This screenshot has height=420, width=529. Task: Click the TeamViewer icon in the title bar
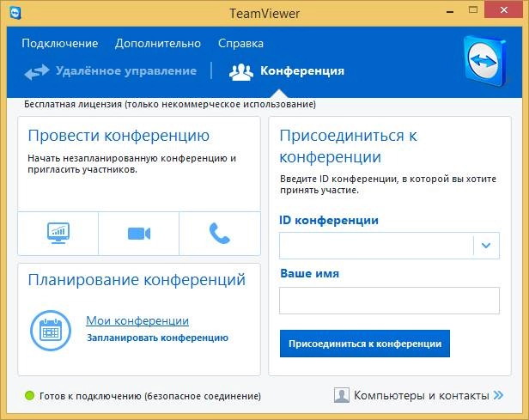tap(15, 14)
